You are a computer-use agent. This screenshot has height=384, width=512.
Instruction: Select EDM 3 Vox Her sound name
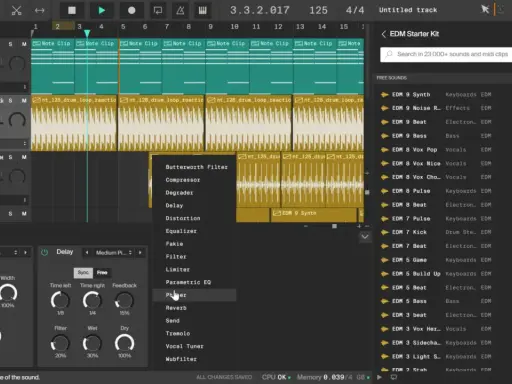pyautogui.click(x=416, y=329)
